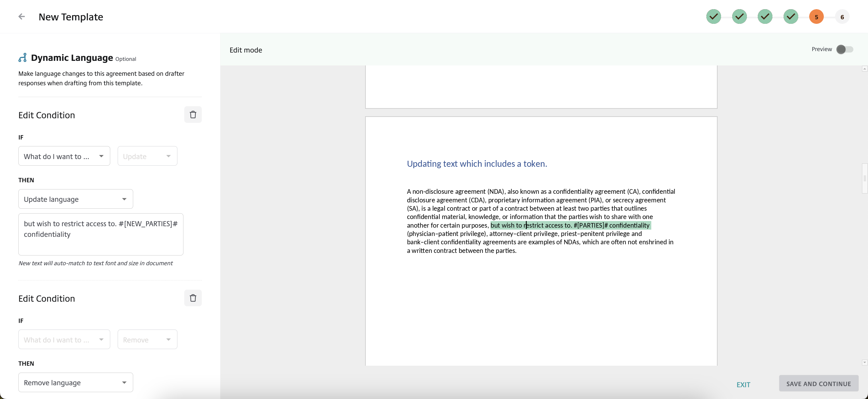
Task: Open the 'Remove language' action dropdown
Action: [75, 382]
